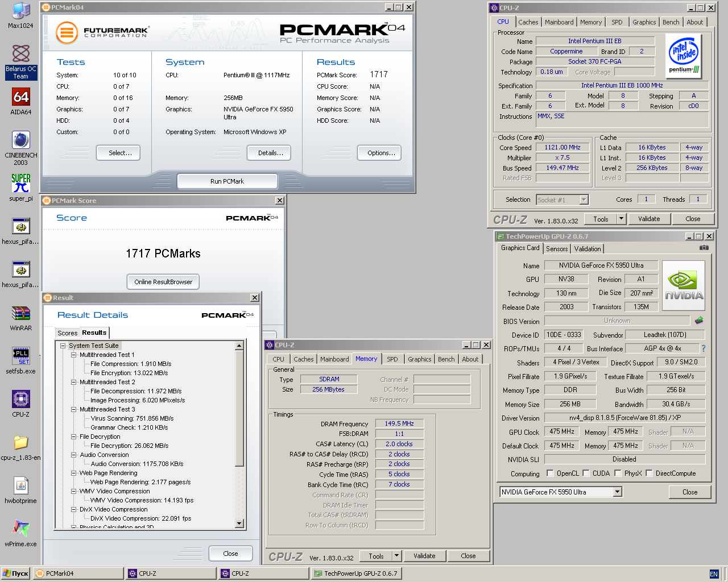Switch to Scores tab in Result Details
728x582 pixels.
67,333
